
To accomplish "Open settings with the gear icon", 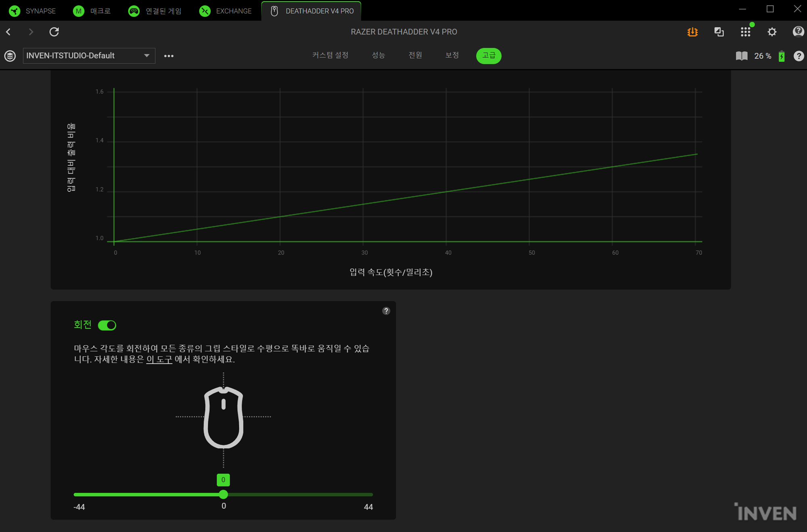I will [772, 32].
